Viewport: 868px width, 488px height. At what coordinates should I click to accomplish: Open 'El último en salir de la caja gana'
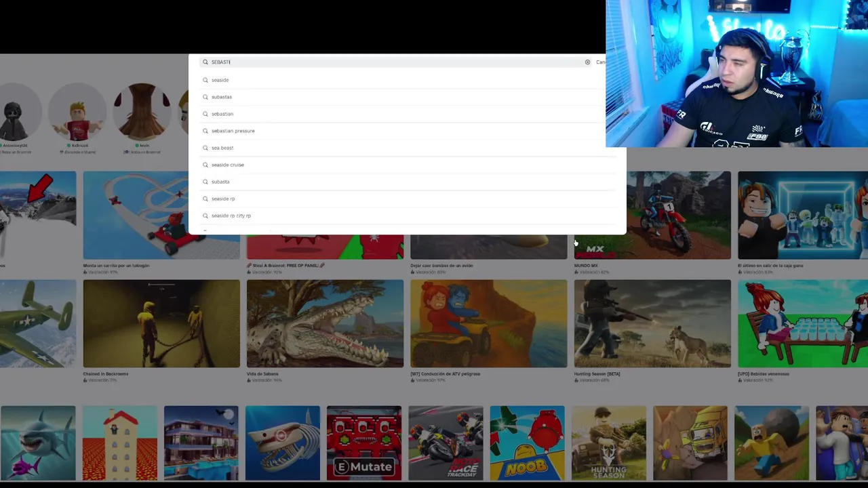point(803,215)
